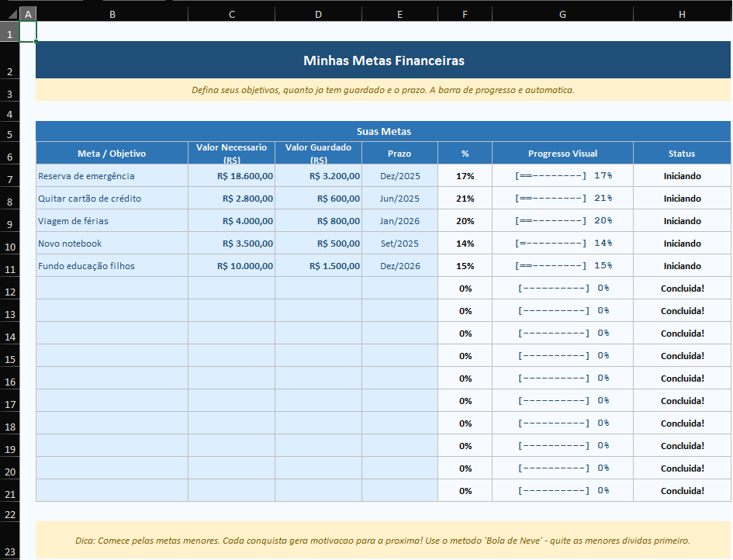Click the italic instructions text in row 3
This screenshot has height=560, width=733.
383,90
